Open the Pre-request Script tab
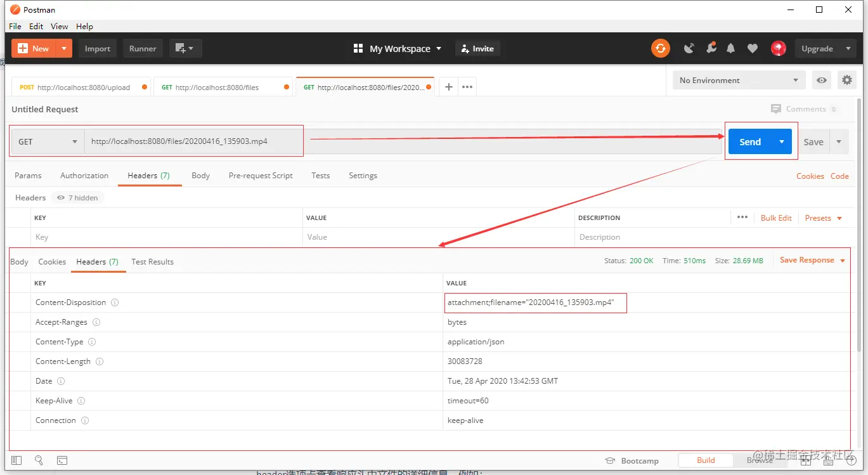Viewport: 868px width, 475px height. (x=261, y=176)
